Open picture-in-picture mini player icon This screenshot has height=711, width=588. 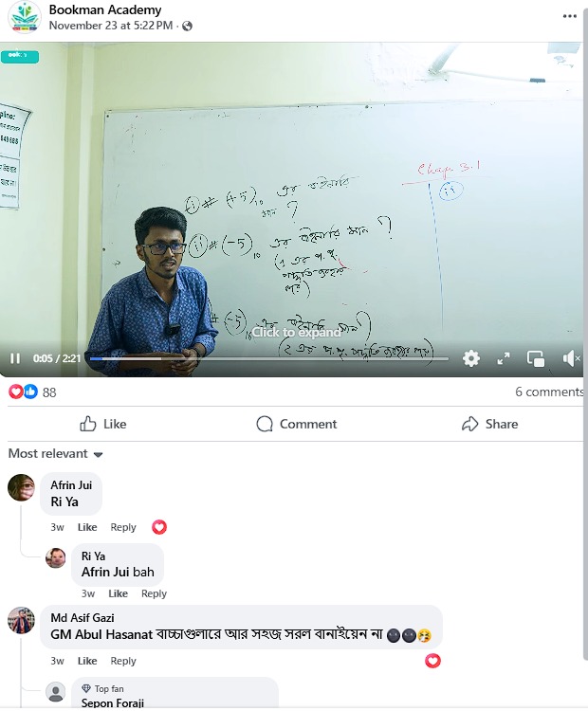coord(536,358)
